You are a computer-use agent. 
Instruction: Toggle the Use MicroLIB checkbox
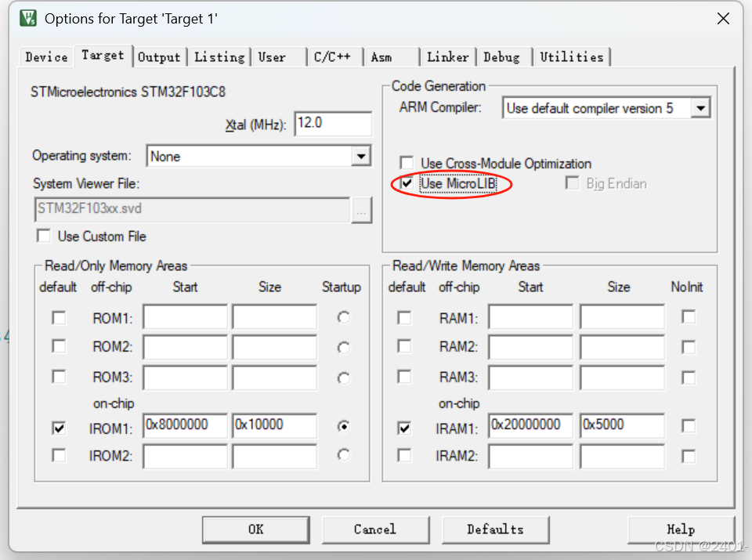pos(407,183)
